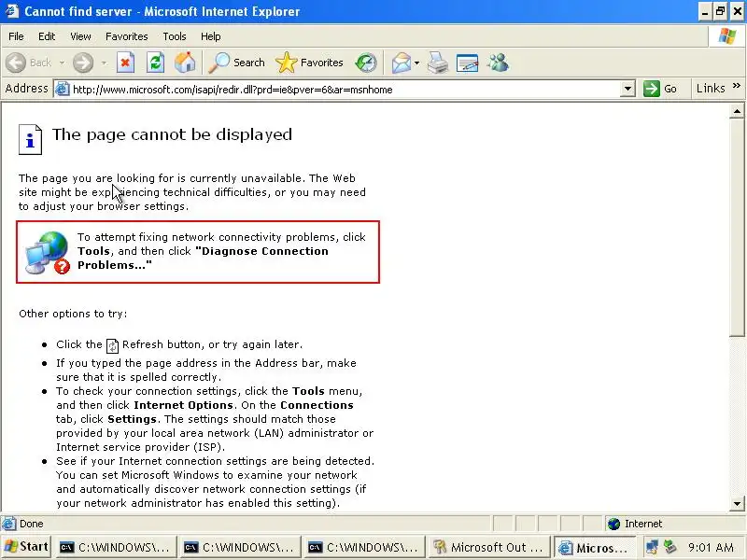Screen dimensions: 747x560
Task: Switch to Microsoft Outlook taskbar button
Action: point(487,548)
